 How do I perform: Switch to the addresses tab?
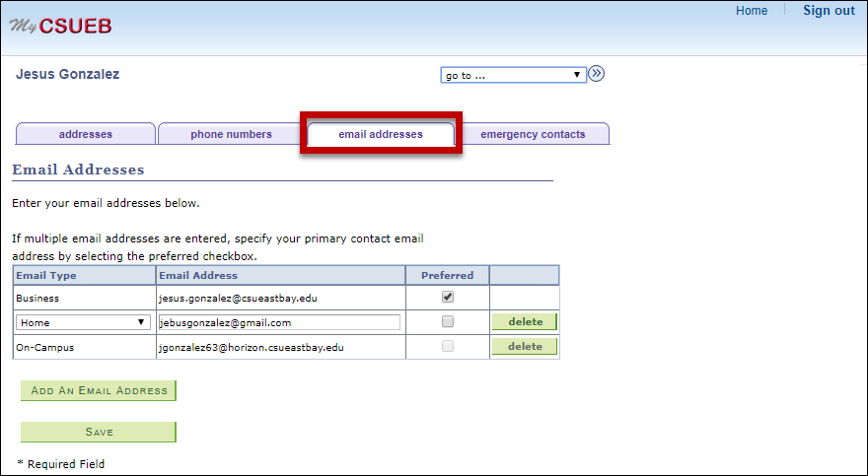[86, 134]
